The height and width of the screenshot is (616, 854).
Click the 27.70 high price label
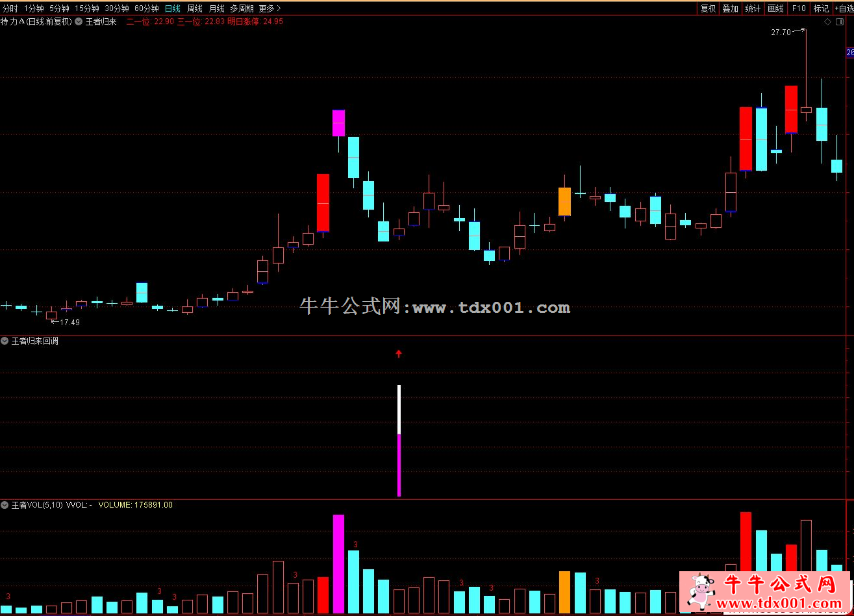coord(781,32)
